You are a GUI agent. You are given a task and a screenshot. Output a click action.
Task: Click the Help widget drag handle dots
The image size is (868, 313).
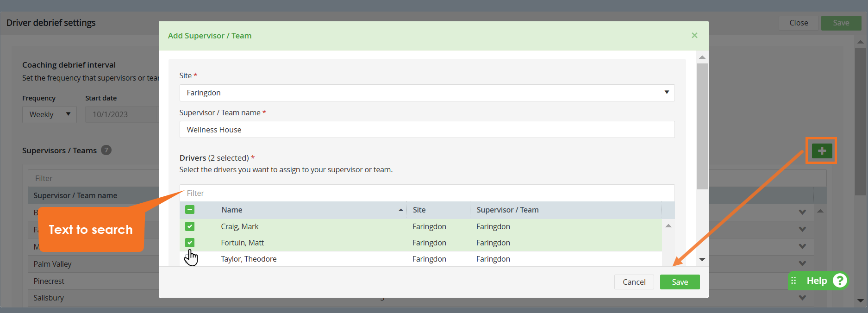coord(793,281)
